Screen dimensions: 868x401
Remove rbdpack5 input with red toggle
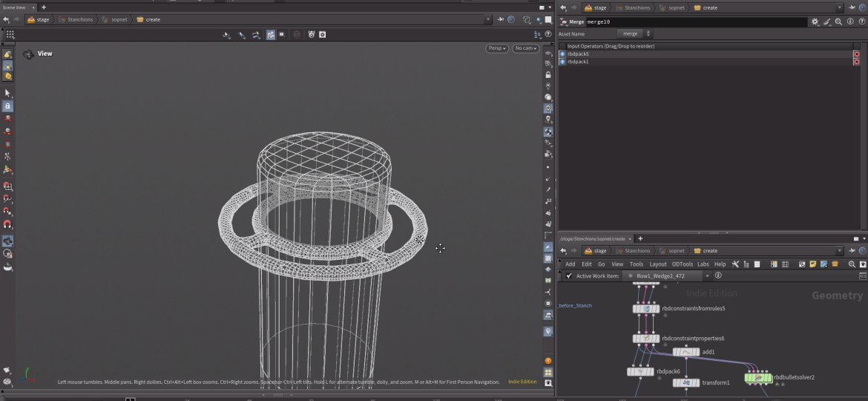[x=856, y=54]
